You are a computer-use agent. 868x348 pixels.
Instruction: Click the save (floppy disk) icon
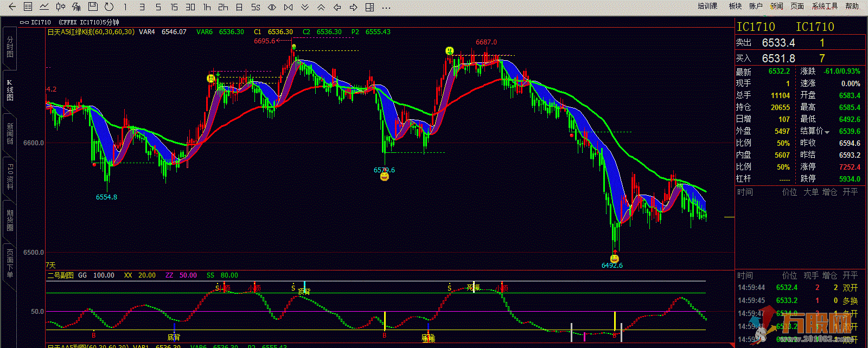coord(93,7)
